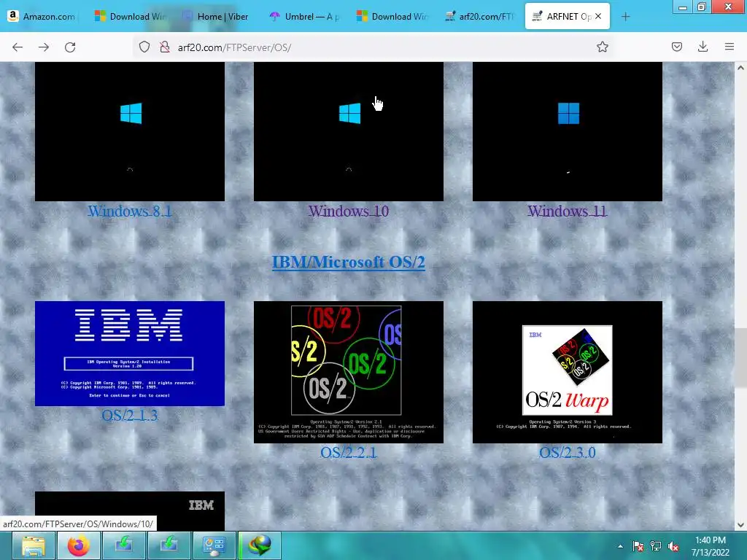Switch to the Amazon.com tab
The height and width of the screenshot is (560, 747).
42,17
